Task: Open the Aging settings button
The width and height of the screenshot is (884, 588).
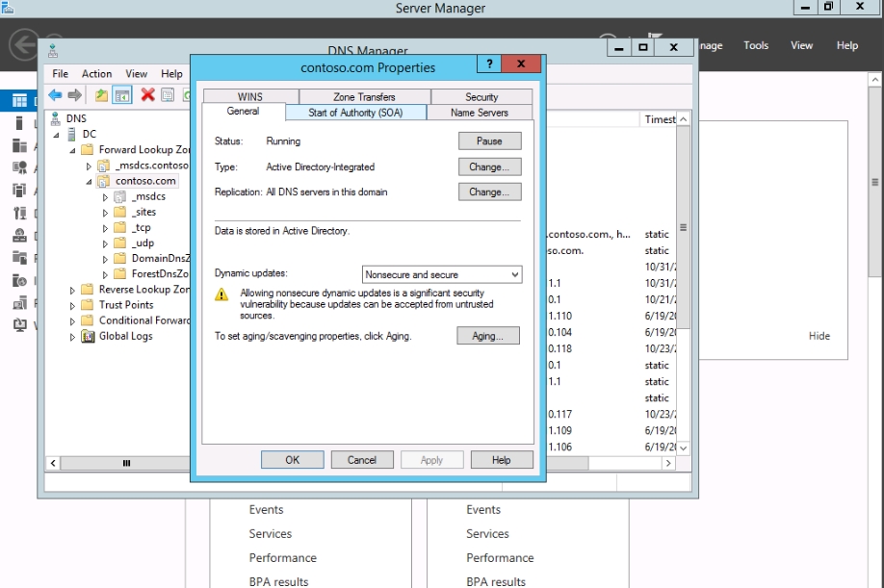Action: click(487, 336)
